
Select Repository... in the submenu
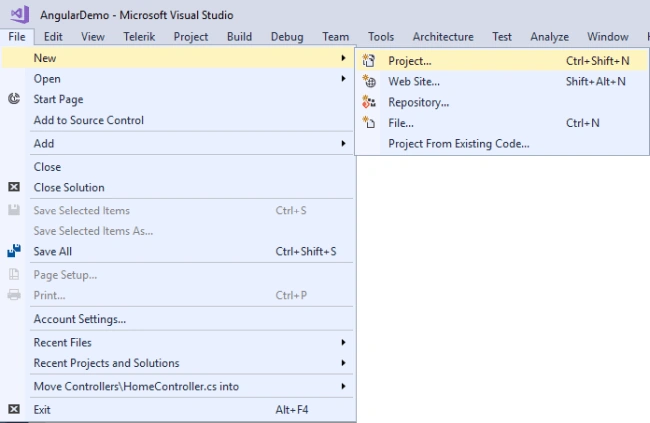502,102
